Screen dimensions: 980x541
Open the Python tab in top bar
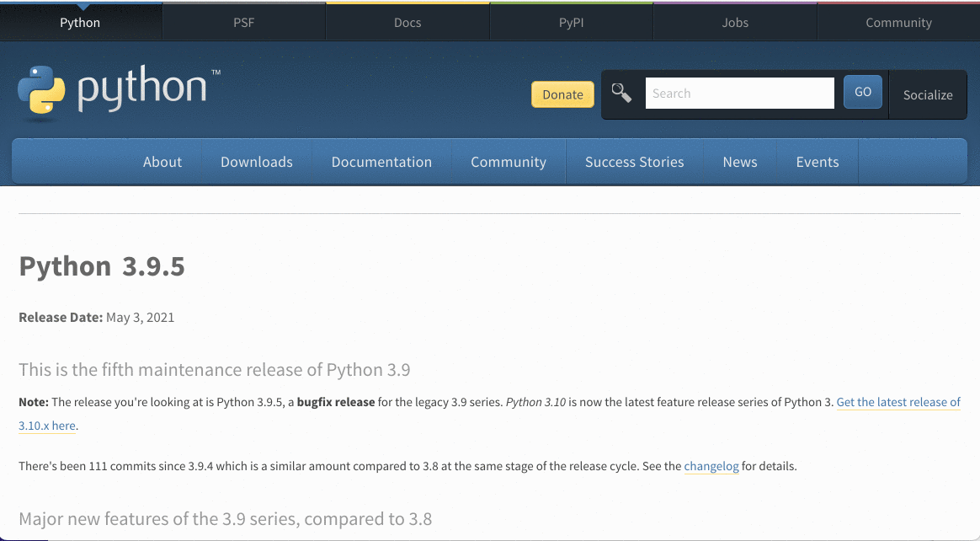pos(80,23)
